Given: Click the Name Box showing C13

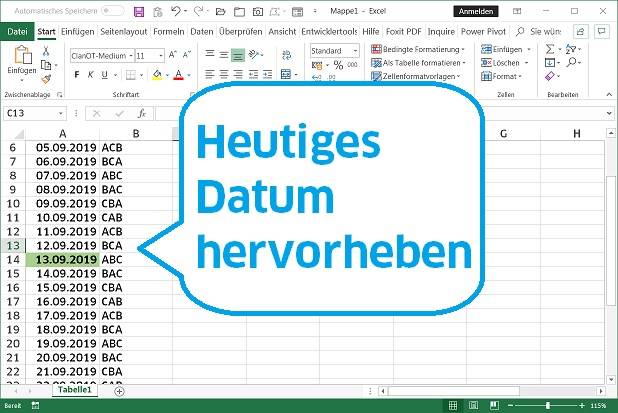Looking at the screenshot, I should coord(30,113).
